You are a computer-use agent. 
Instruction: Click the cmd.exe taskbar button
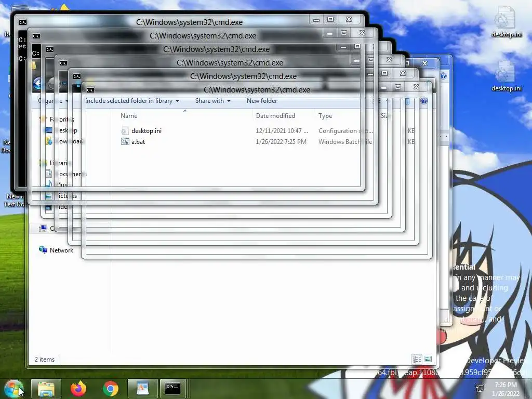click(172, 389)
